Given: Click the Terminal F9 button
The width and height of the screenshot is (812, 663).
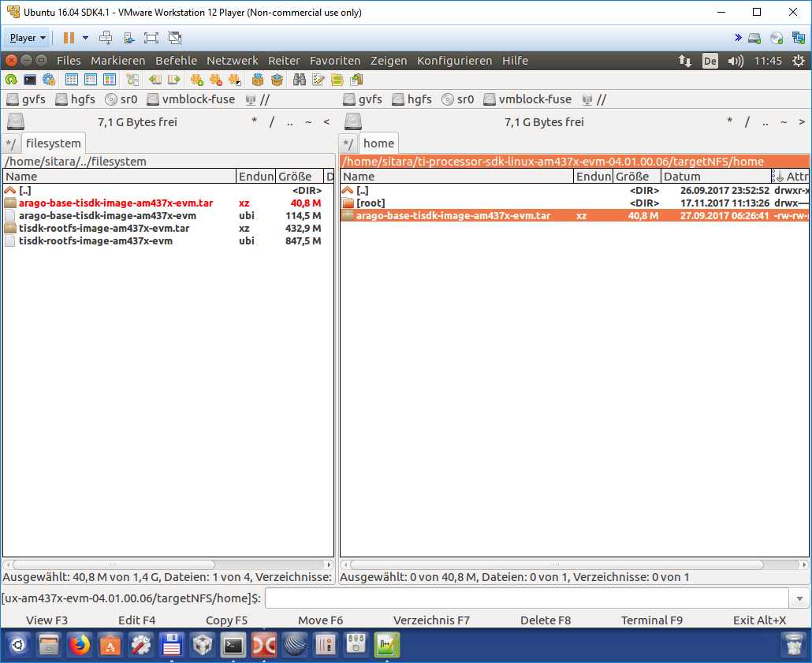Looking at the screenshot, I should [651, 620].
